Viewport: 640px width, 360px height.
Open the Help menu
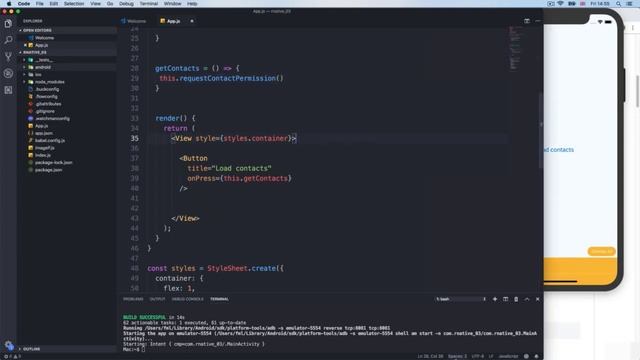tap(192, 4)
